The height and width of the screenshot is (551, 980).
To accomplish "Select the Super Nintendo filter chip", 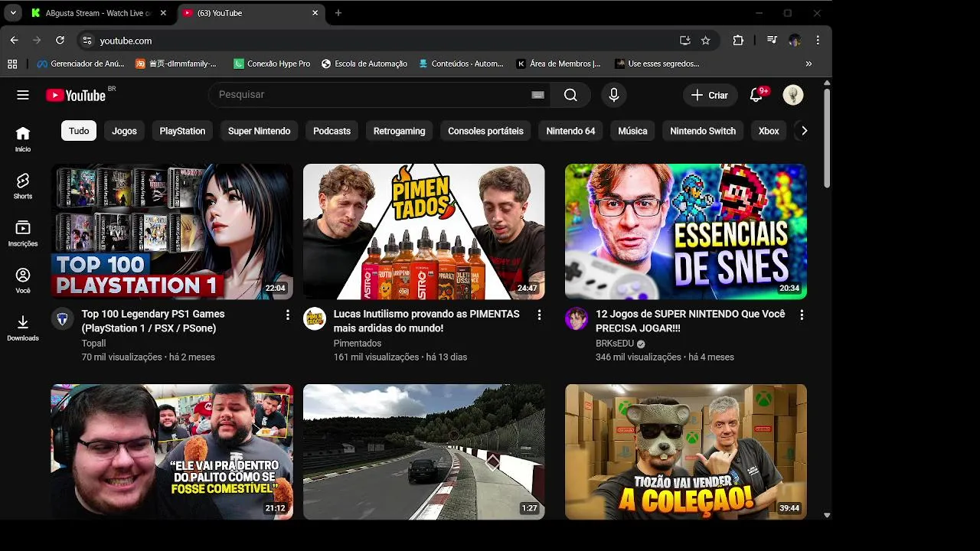I will [259, 131].
